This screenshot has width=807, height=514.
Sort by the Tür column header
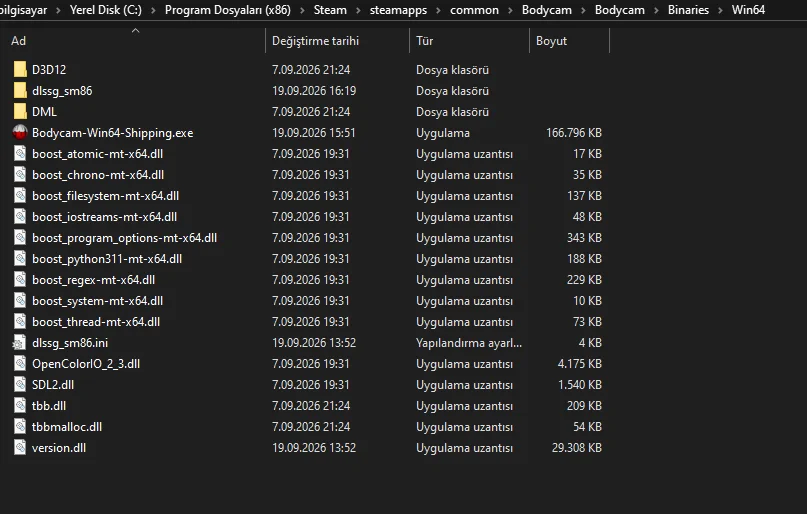click(x=425, y=41)
